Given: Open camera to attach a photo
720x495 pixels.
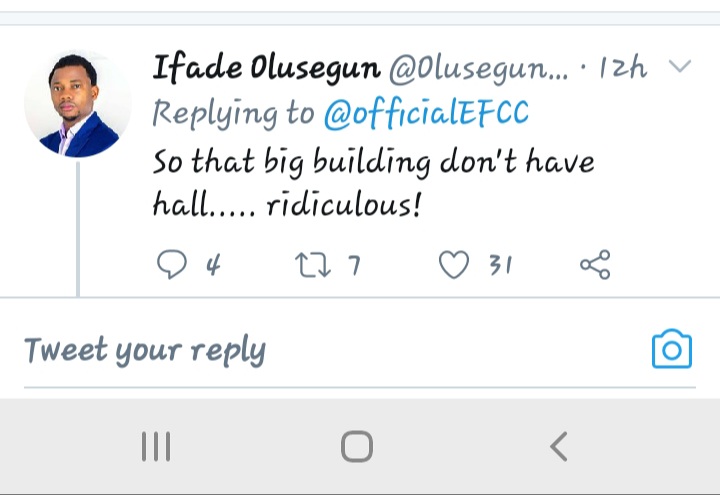Looking at the screenshot, I should tap(671, 350).
